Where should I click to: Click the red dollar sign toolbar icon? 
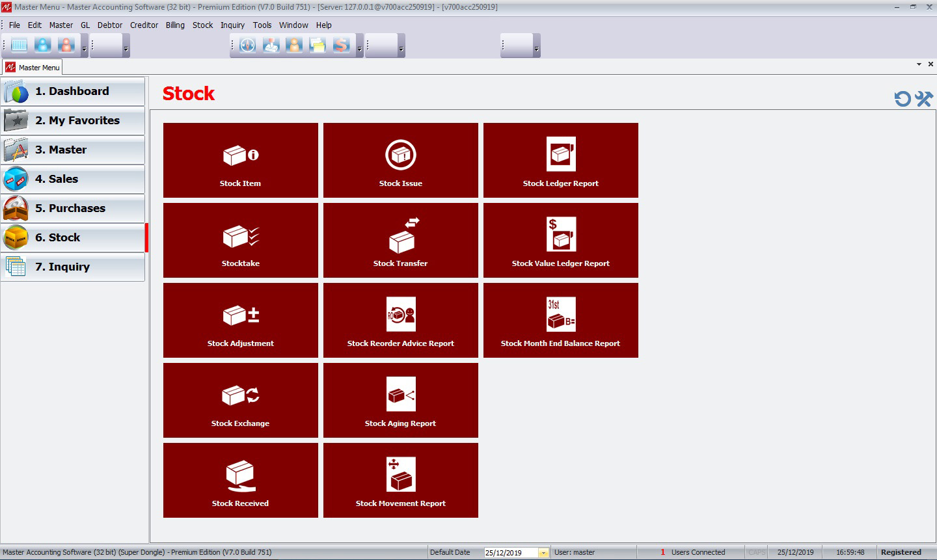[x=341, y=46]
